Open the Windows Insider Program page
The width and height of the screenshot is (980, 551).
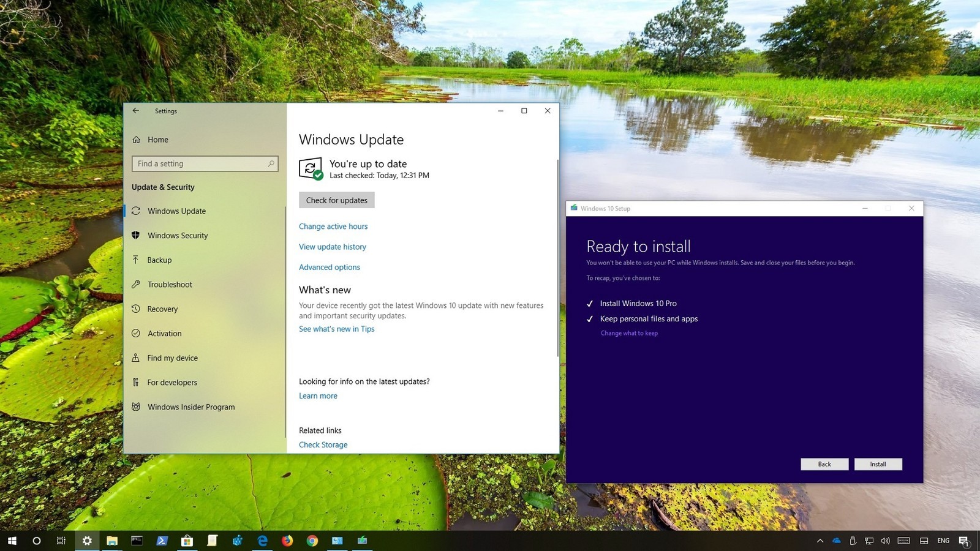coord(190,407)
